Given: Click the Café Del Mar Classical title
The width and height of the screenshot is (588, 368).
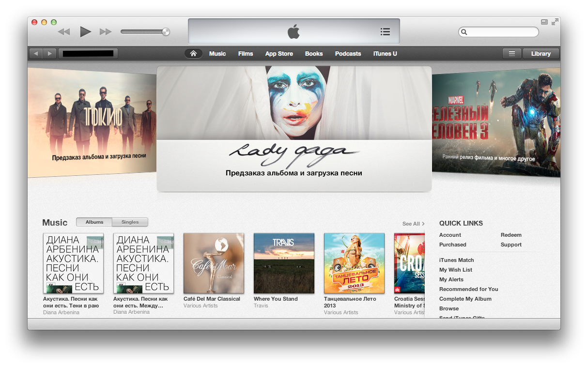Looking at the screenshot, I should tap(212, 299).
